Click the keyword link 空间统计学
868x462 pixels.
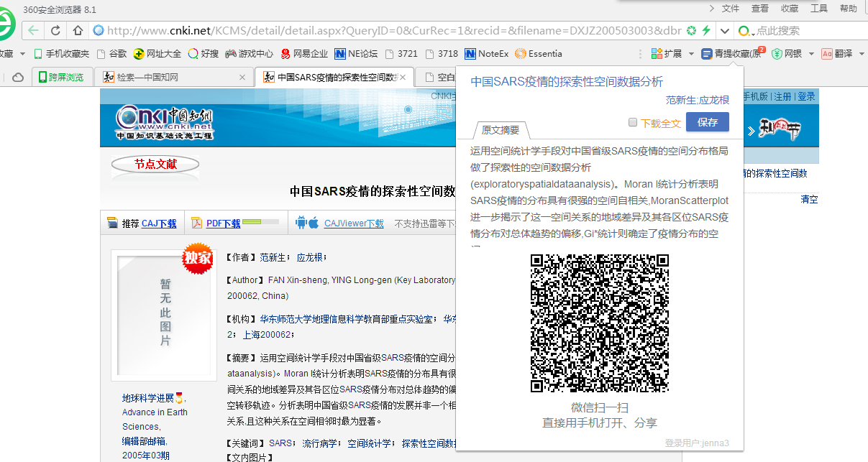point(370,443)
